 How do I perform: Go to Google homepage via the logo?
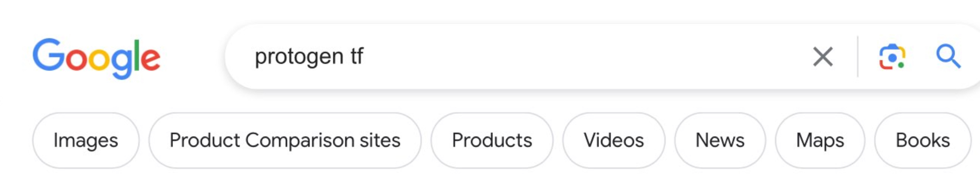(x=96, y=58)
